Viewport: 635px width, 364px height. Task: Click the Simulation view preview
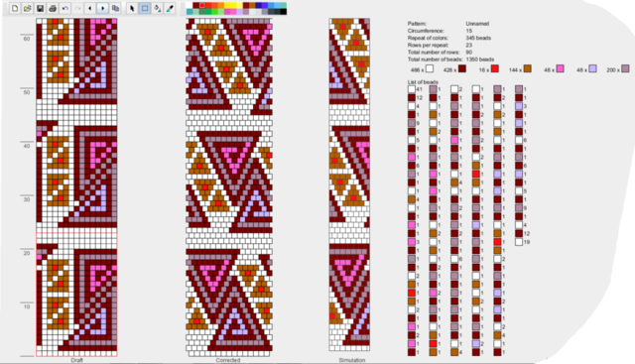coord(349,184)
